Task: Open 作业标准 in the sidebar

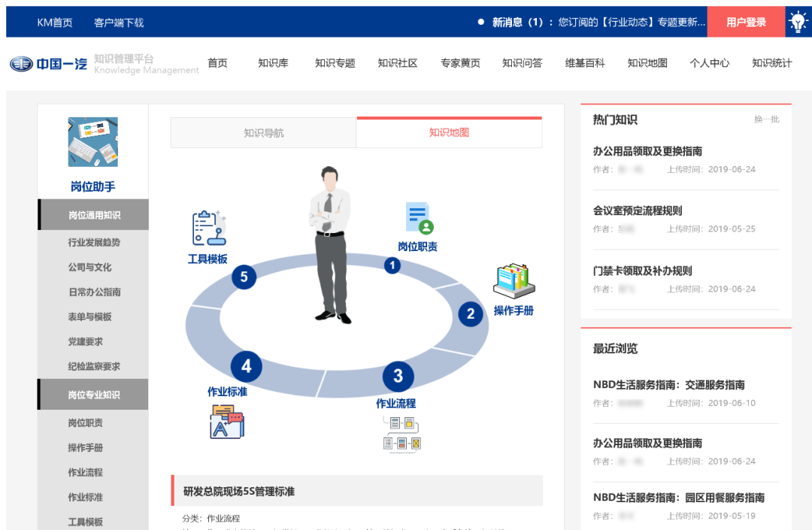Action: click(x=86, y=498)
